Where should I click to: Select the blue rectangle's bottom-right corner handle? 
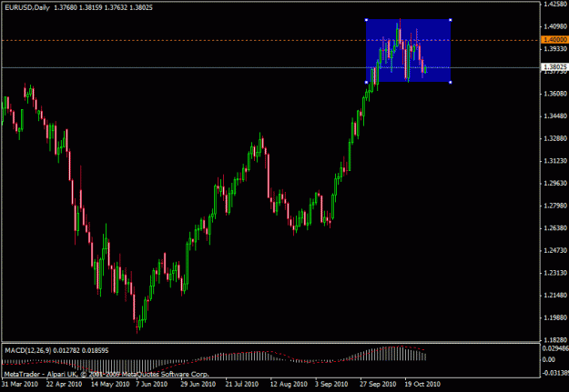click(x=451, y=83)
